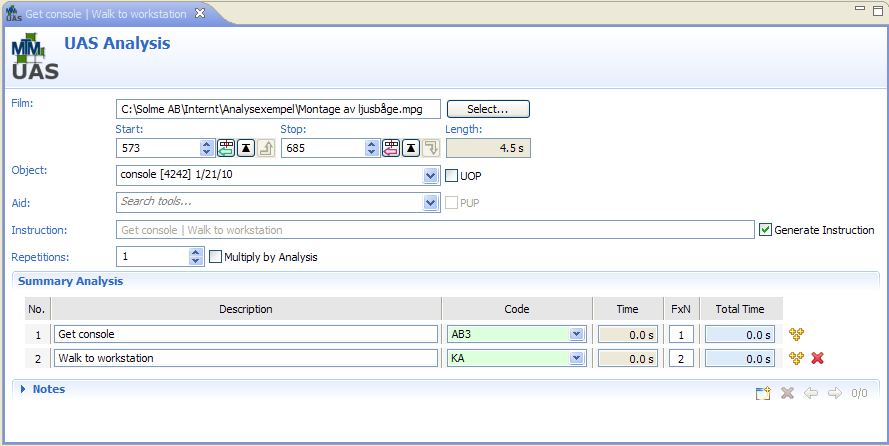Open the KA code dropdown
The height and width of the screenshot is (446, 889).
pos(575,358)
